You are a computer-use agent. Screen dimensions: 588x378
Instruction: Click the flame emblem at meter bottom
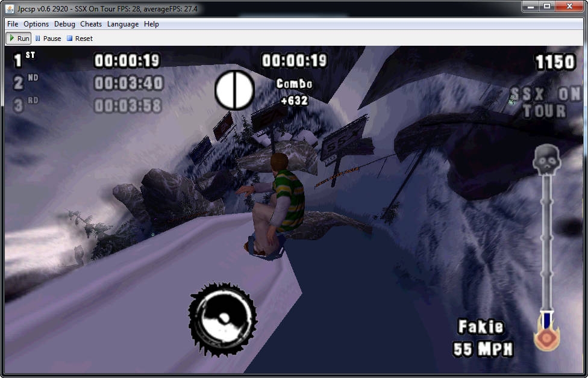point(547,336)
